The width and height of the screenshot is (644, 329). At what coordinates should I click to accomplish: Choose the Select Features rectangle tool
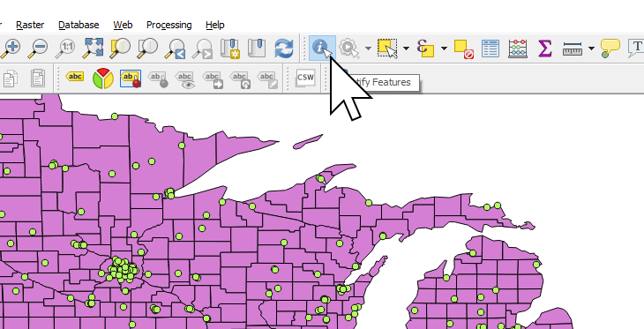[x=387, y=49]
